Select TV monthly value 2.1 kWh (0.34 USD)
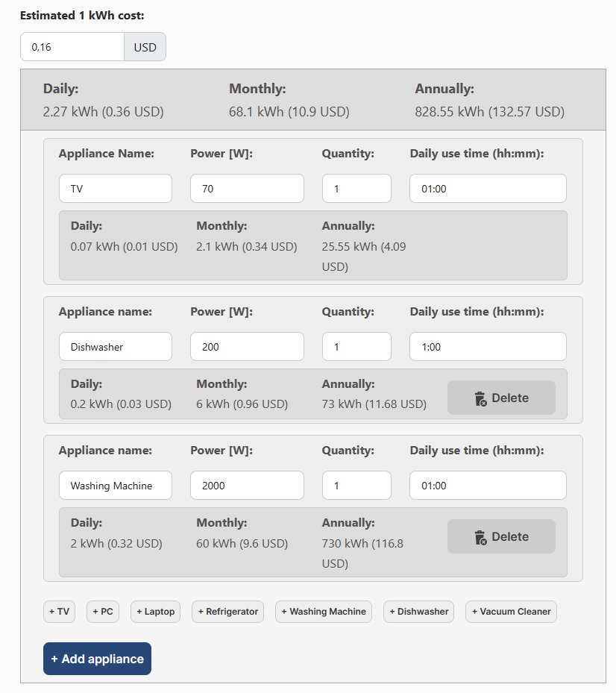This screenshot has width=616, height=693. (x=247, y=247)
